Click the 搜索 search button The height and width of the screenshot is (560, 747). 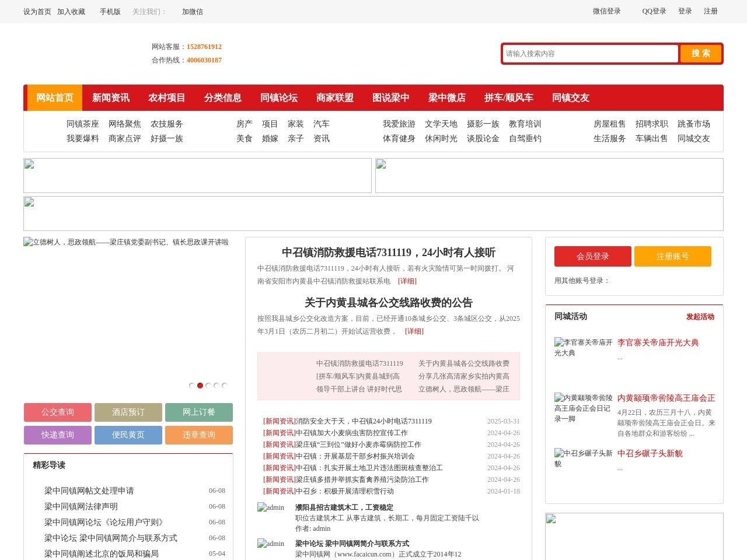[x=700, y=53]
